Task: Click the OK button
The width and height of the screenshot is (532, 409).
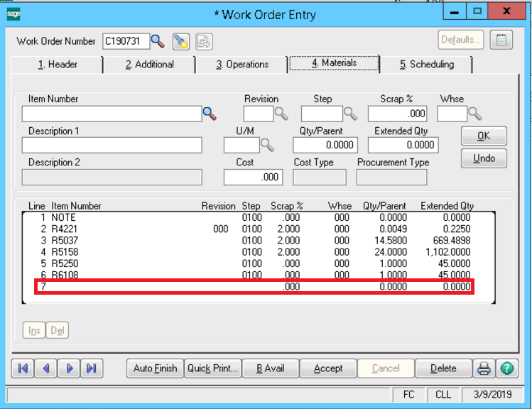Action: click(x=484, y=136)
